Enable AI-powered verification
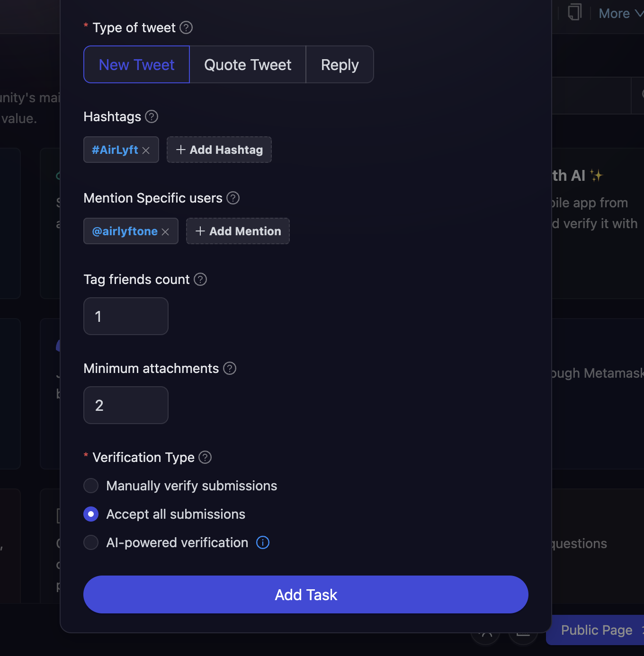 (x=91, y=542)
